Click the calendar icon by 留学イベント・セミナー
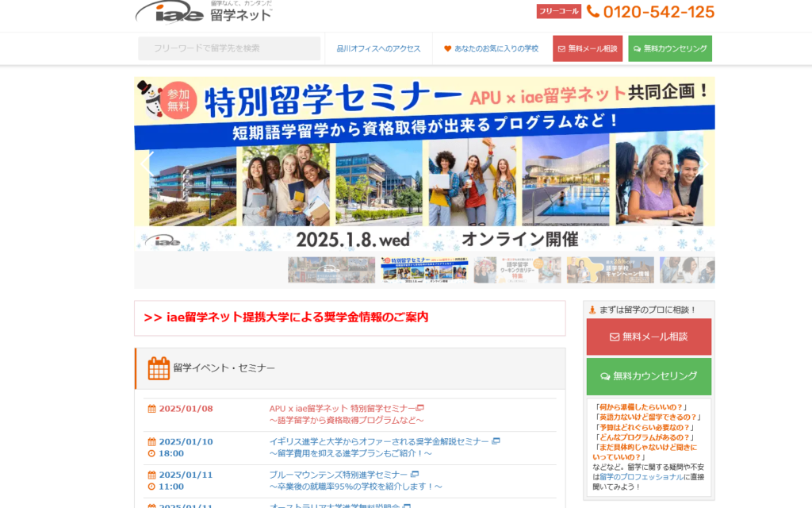 [159, 368]
